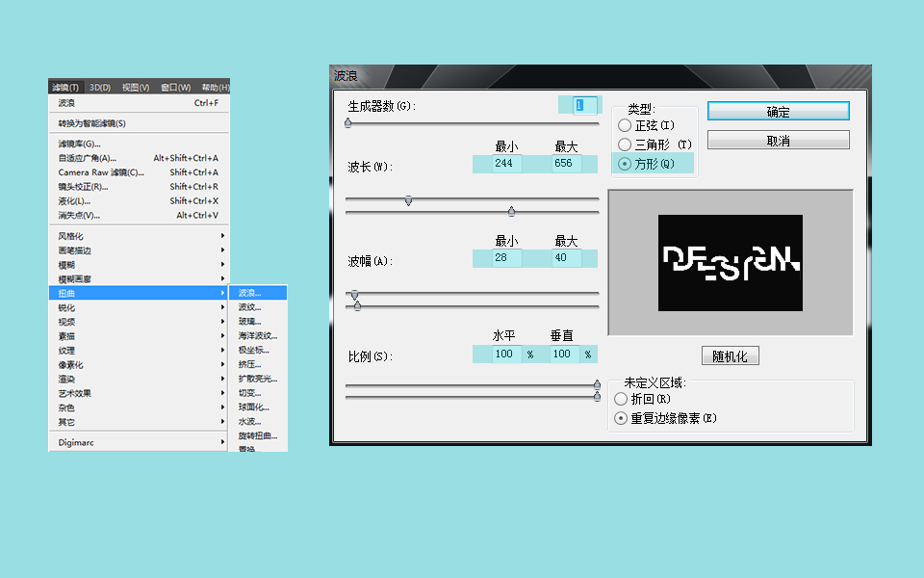Click the wavelength maximum field showing 656
The height and width of the screenshot is (578, 924).
pyautogui.click(x=566, y=164)
